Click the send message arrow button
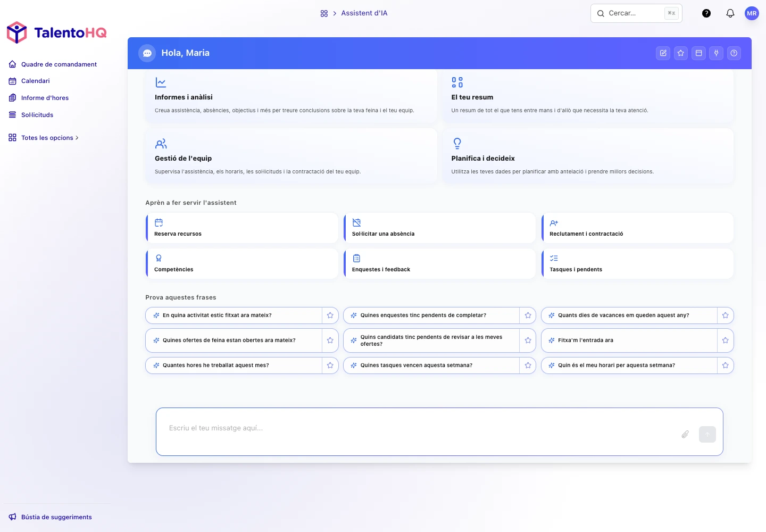Screen dimensions: 766x532 707,435
